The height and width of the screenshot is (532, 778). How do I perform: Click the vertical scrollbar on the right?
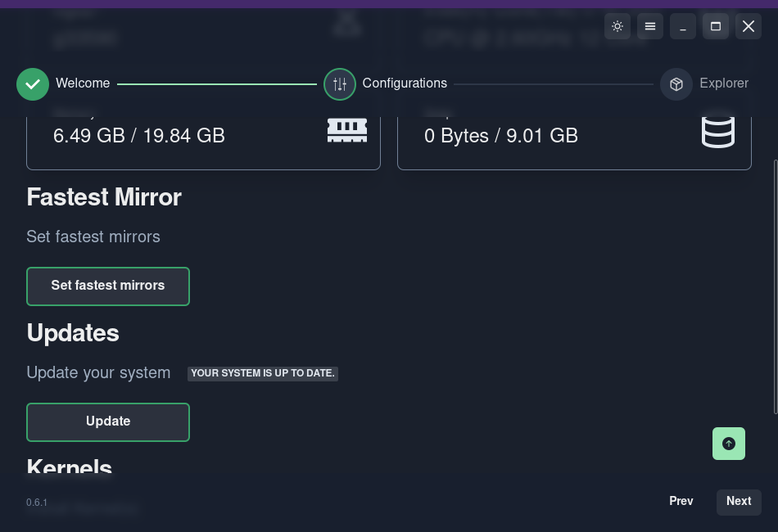point(776,286)
